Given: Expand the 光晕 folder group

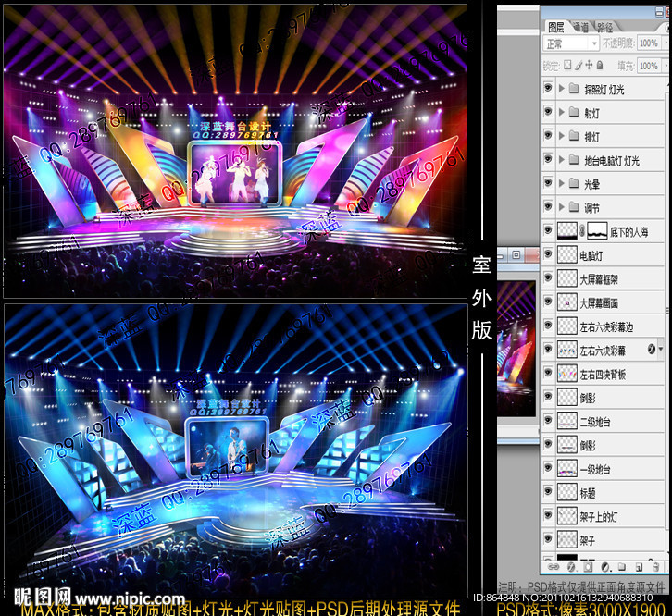Looking at the screenshot, I should click(x=562, y=184).
